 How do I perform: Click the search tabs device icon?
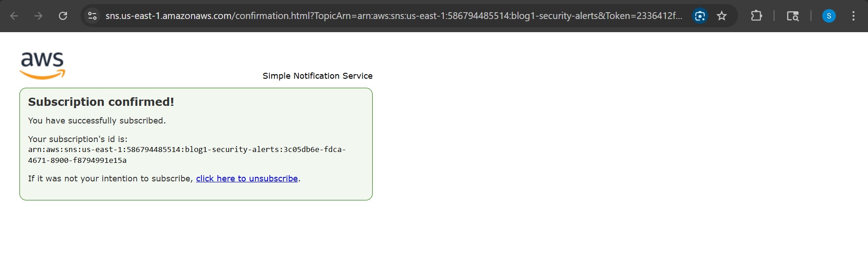coord(793,16)
